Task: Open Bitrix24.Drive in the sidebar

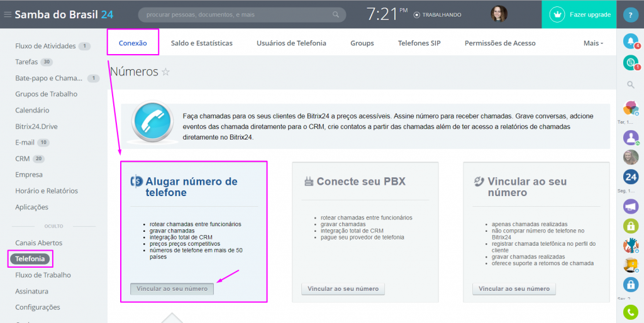Action: (x=36, y=126)
